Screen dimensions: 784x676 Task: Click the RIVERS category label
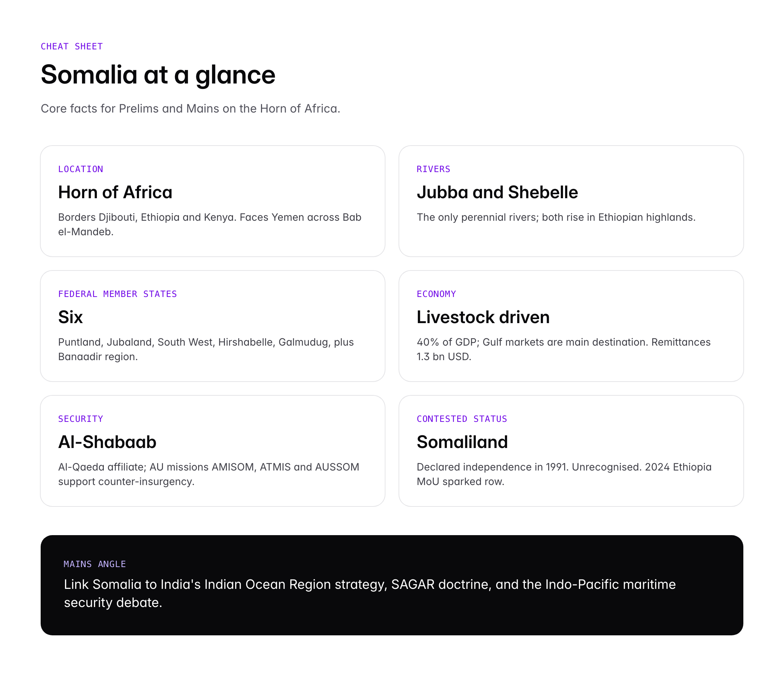coord(433,169)
